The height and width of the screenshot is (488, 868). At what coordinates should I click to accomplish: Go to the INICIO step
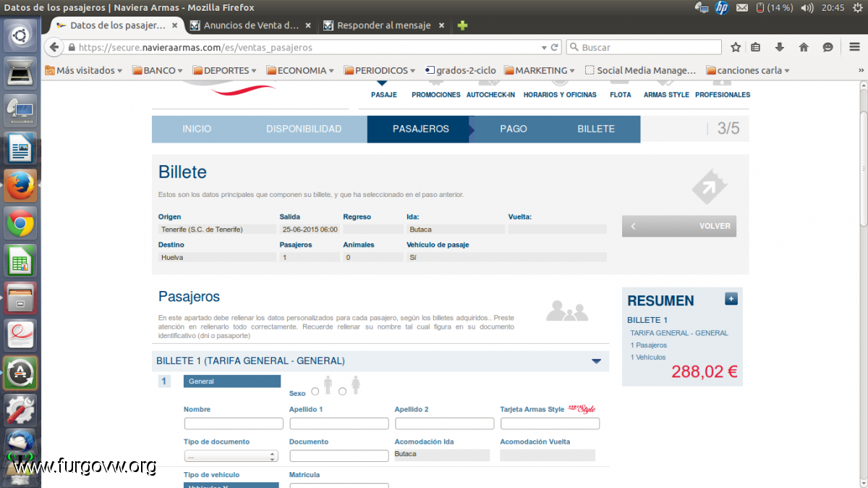tap(197, 129)
